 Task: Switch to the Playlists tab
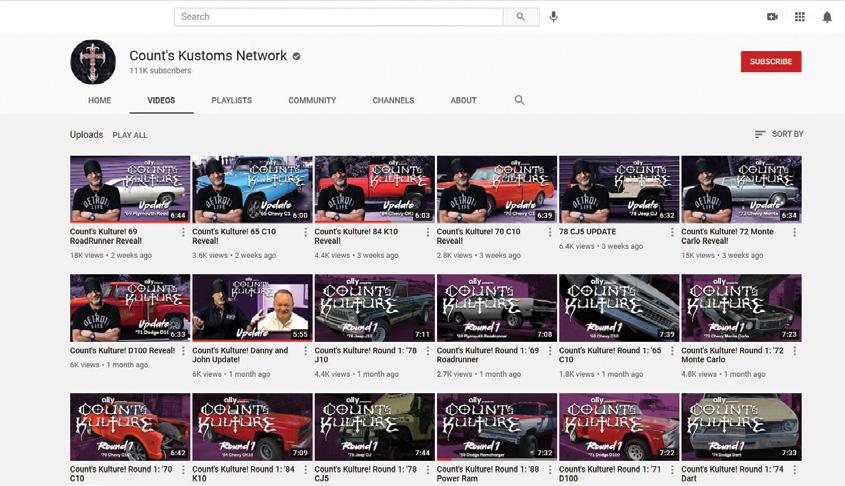(x=232, y=100)
